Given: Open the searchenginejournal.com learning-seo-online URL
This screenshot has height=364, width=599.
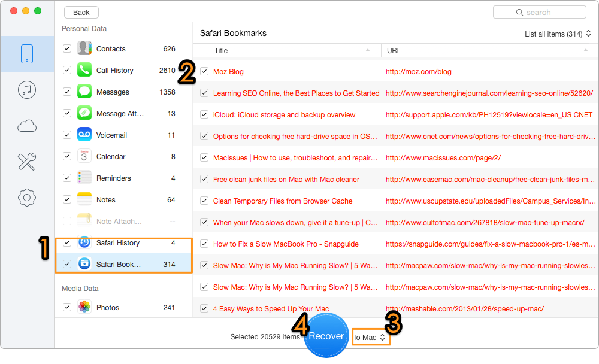Looking at the screenshot, I should pyautogui.click(x=489, y=93).
